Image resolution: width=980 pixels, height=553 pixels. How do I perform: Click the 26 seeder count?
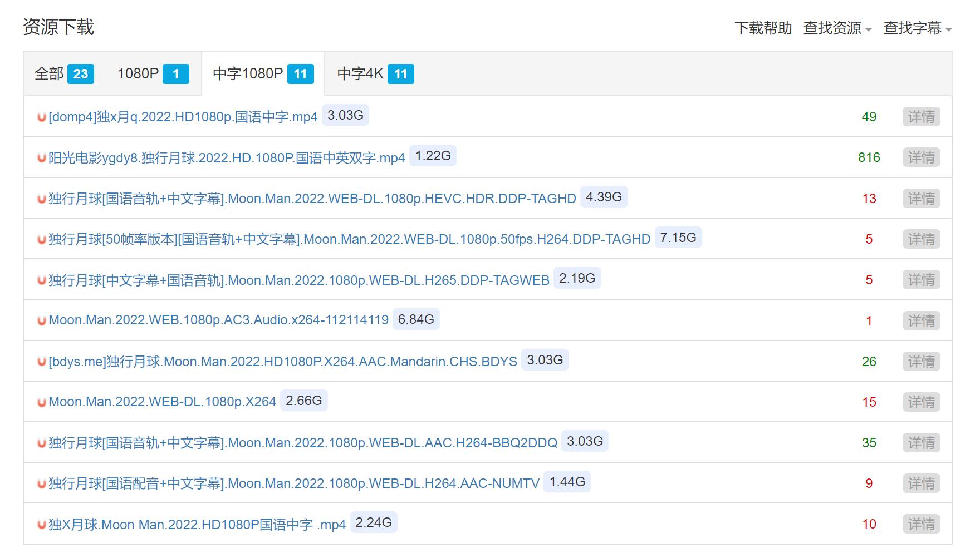(869, 362)
